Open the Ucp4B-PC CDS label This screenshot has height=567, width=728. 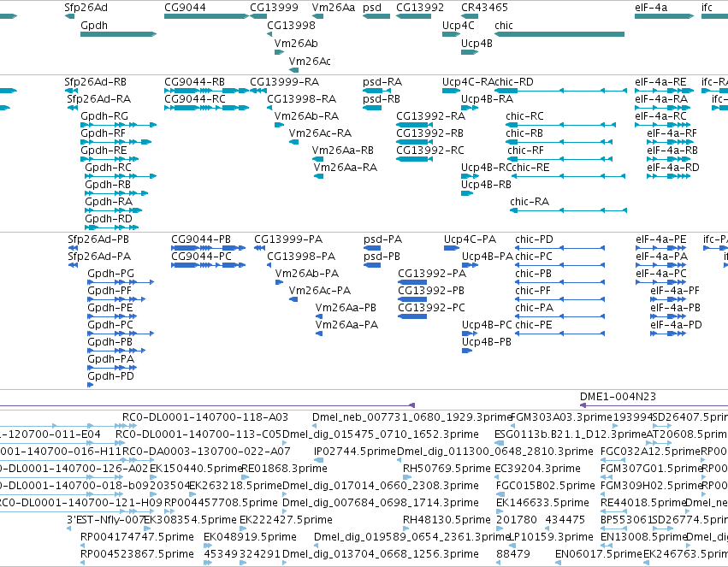(x=487, y=325)
